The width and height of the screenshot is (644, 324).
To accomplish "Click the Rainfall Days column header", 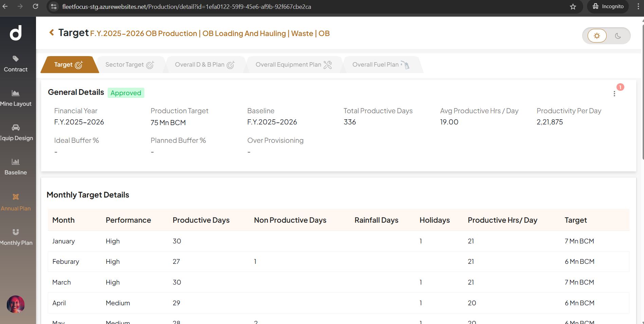I will click(x=376, y=220).
